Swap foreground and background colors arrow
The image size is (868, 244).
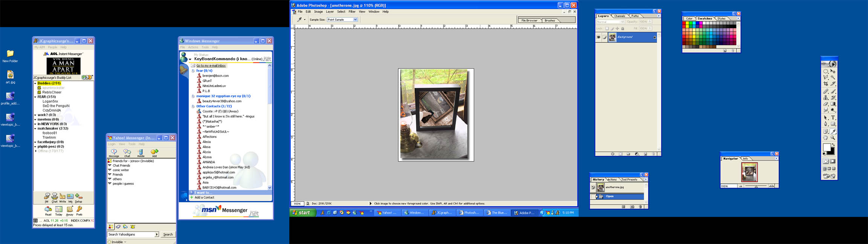click(x=833, y=145)
